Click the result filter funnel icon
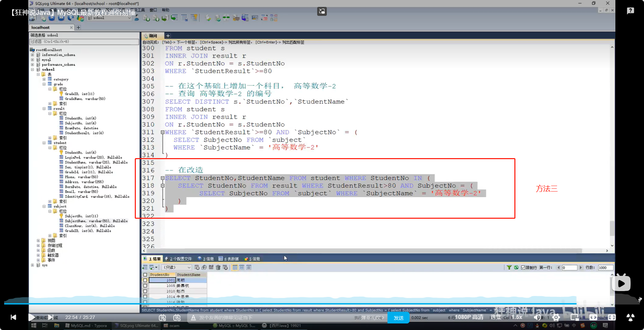 pyautogui.click(x=509, y=268)
